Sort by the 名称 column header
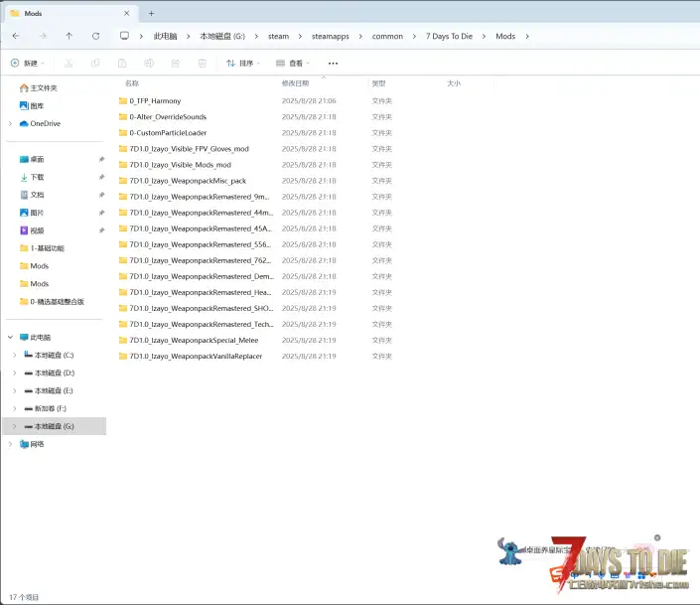Screen dimensions: 700x605 [132, 83]
